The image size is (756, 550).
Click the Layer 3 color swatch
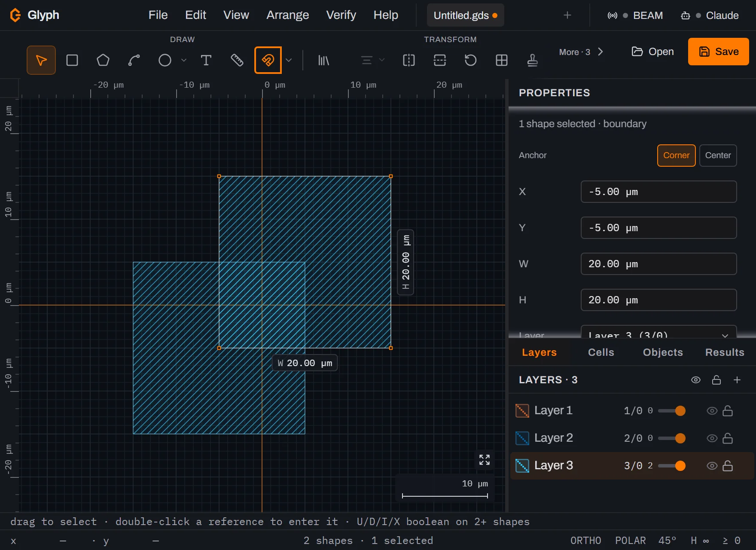click(x=522, y=466)
